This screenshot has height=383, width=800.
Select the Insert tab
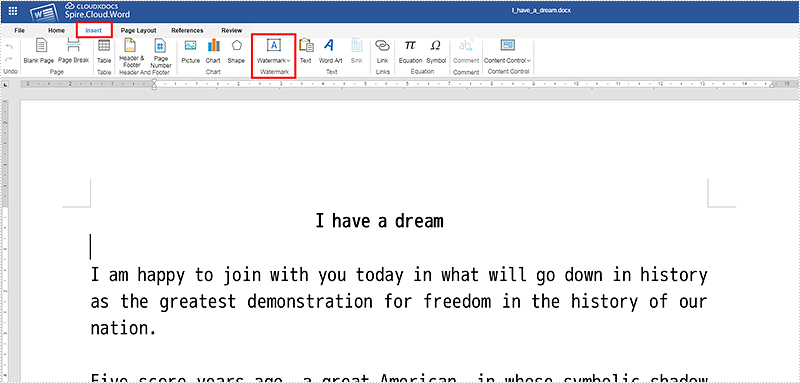click(x=93, y=30)
